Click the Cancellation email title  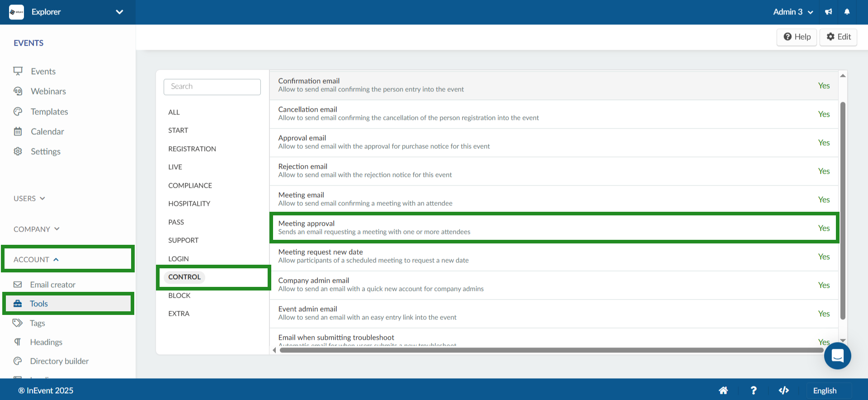pyautogui.click(x=307, y=110)
